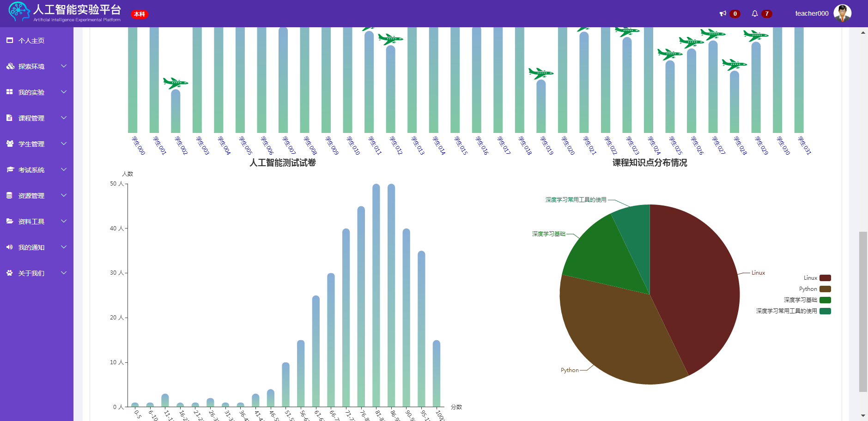Viewport: 868px width, 421px height.
Task: Click the 探索环境 sidebar icon
Action: tap(10, 66)
